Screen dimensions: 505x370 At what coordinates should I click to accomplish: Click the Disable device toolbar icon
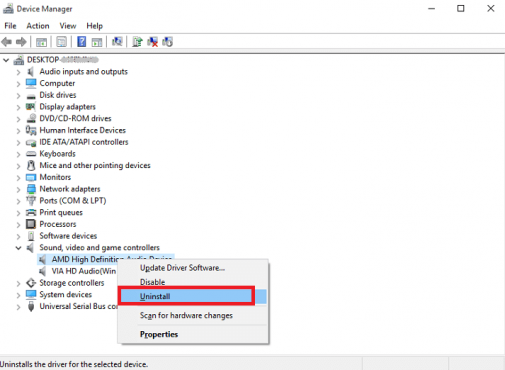tap(168, 42)
